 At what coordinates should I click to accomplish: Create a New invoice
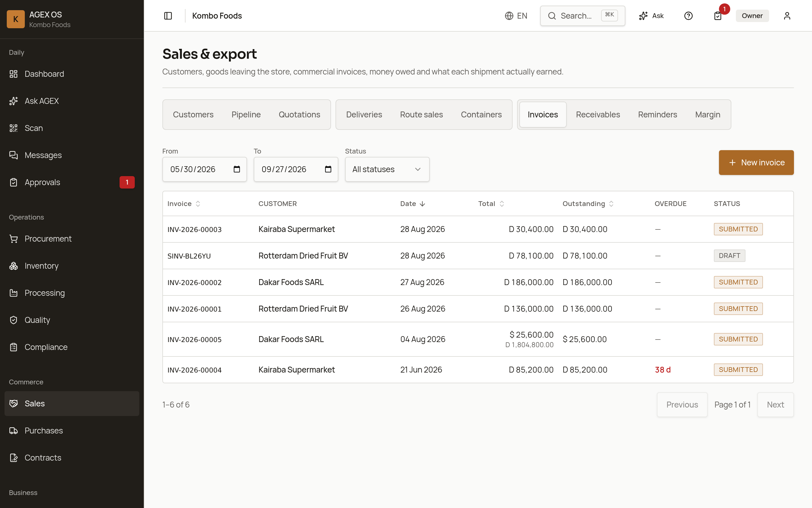[756, 163]
